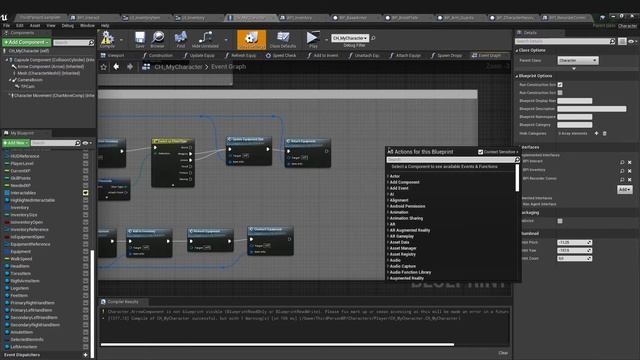The width and height of the screenshot is (640, 360).
Task: Open the CH_MyCharacter debug filter dropdown
Action: pyautogui.click(x=350, y=38)
